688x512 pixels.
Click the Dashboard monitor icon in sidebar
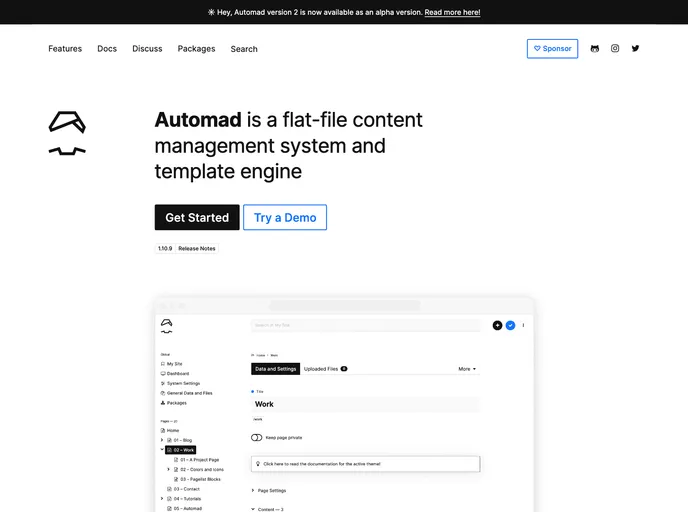(163, 373)
